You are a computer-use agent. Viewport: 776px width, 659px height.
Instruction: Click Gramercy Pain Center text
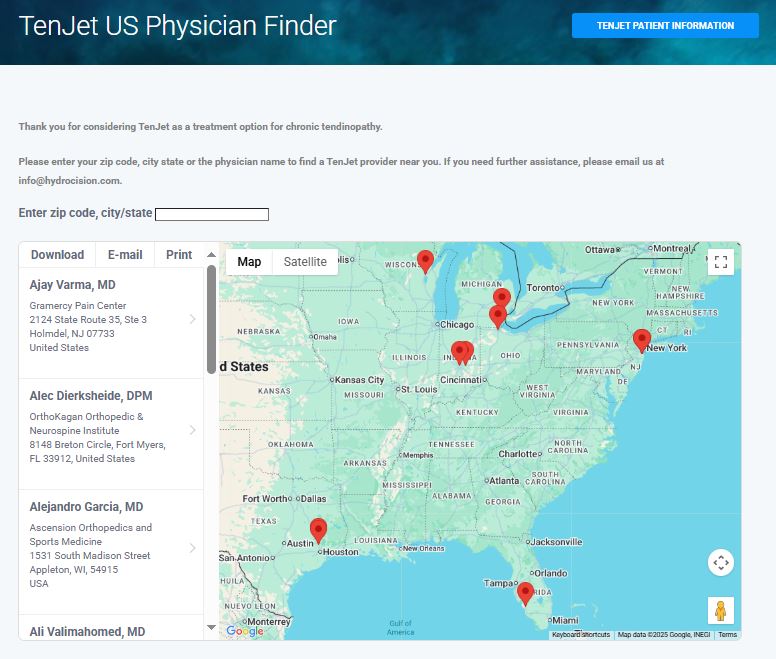[78, 306]
